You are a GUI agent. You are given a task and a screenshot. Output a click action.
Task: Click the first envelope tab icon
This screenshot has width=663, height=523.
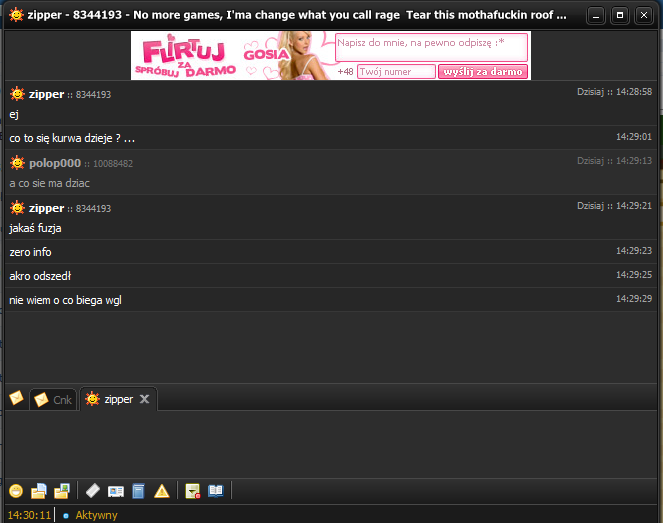tap(16, 398)
